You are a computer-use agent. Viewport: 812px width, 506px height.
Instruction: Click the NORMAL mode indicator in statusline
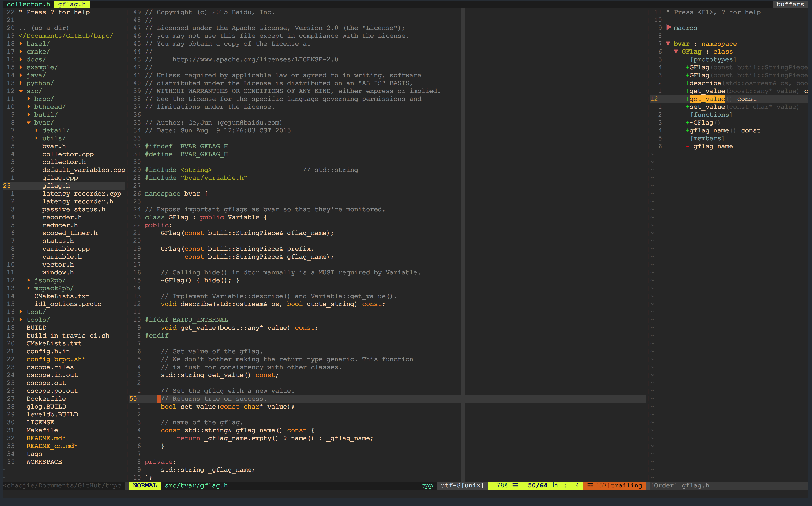145,485
